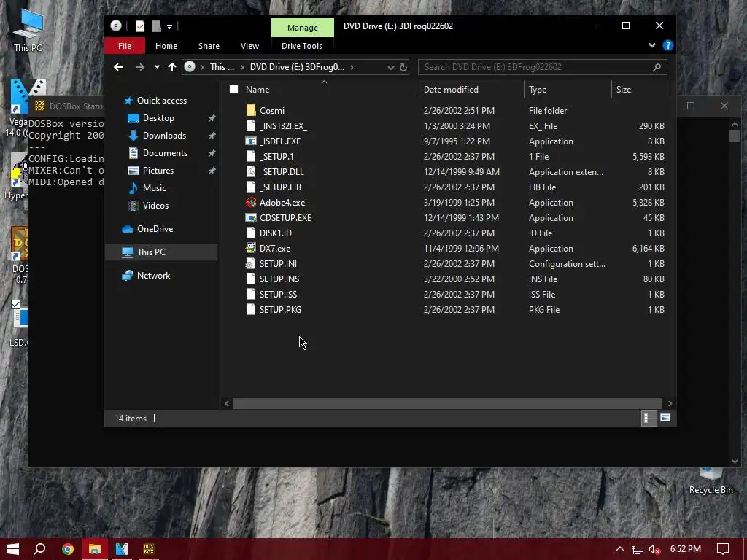Image resolution: width=747 pixels, height=560 pixels.
Task: Open the File menu
Action: (x=124, y=46)
